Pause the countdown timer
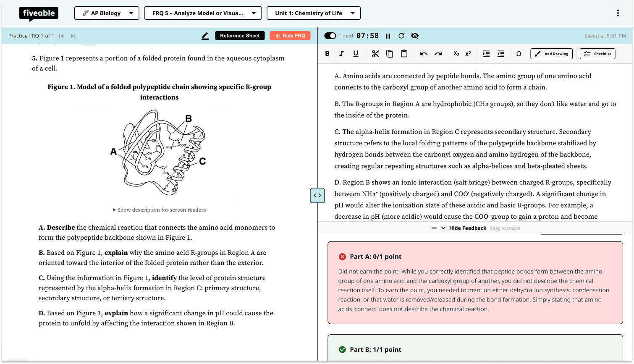634x364 pixels. (388, 36)
